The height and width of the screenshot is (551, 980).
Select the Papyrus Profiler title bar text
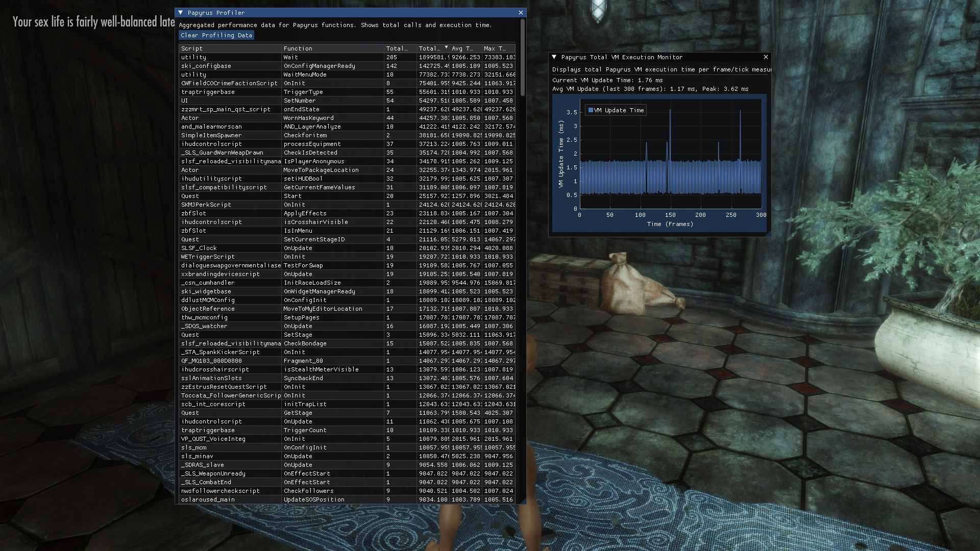click(x=216, y=13)
